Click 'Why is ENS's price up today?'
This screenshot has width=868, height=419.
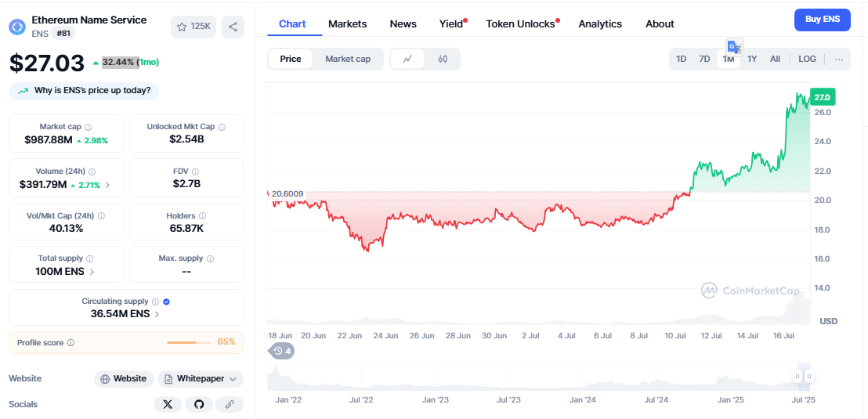84,91
